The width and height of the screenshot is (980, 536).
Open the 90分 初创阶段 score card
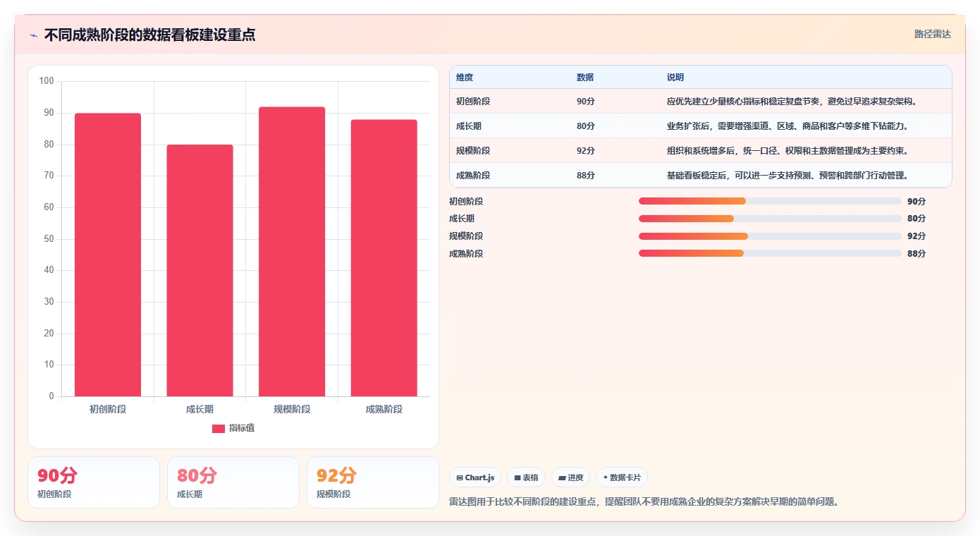point(94,482)
